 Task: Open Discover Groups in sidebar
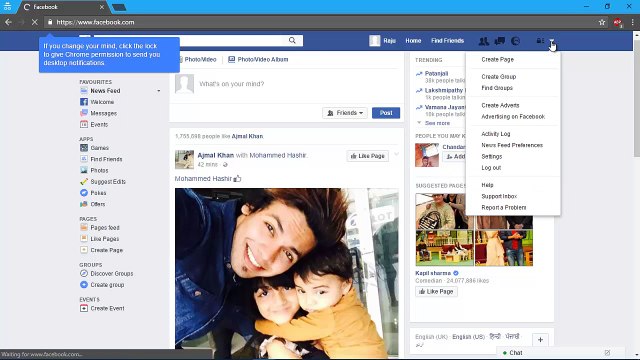click(x=111, y=273)
